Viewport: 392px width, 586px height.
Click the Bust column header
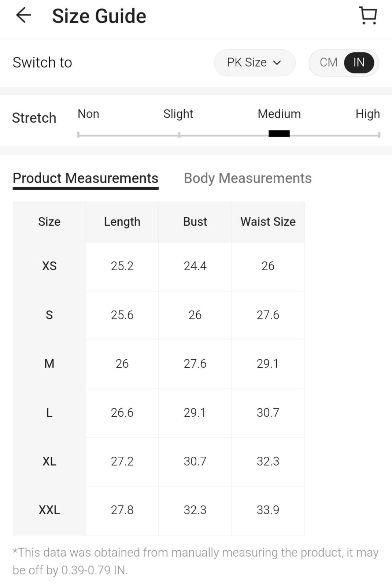pyautogui.click(x=195, y=222)
